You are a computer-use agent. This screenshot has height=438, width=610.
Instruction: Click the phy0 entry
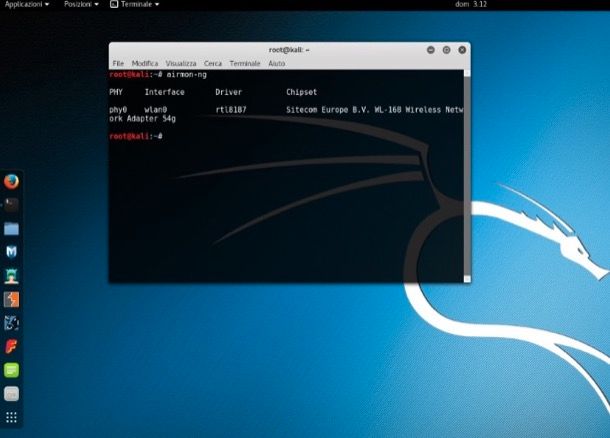(x=118, y=110)
